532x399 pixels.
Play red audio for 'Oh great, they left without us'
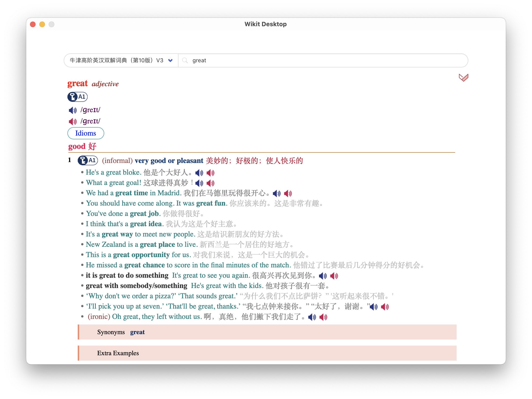323,317
